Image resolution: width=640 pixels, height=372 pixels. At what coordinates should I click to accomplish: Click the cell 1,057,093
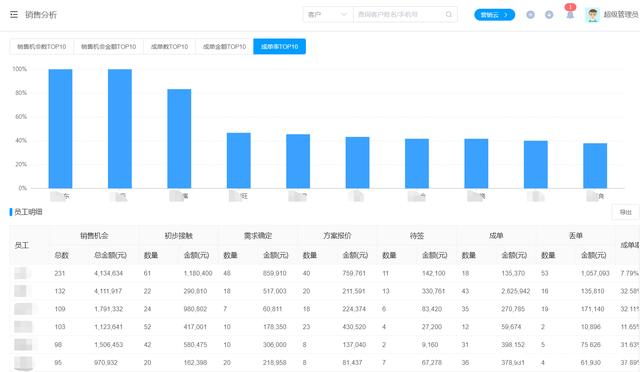[595, 273]
